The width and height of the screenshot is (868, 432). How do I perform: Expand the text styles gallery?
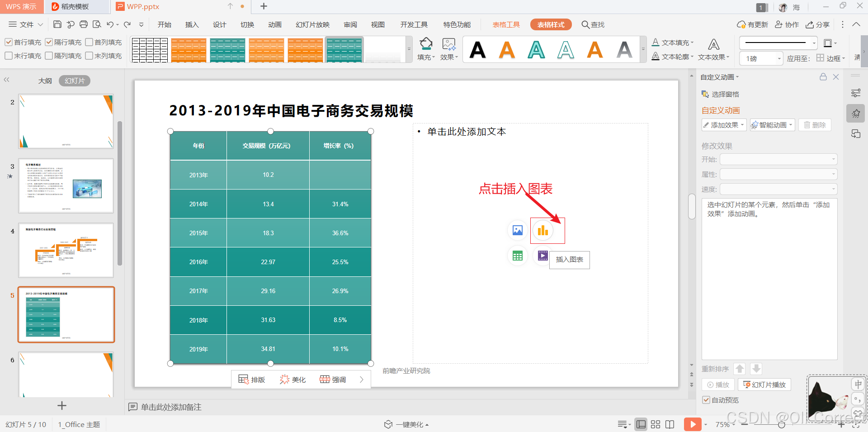point(643,49)
